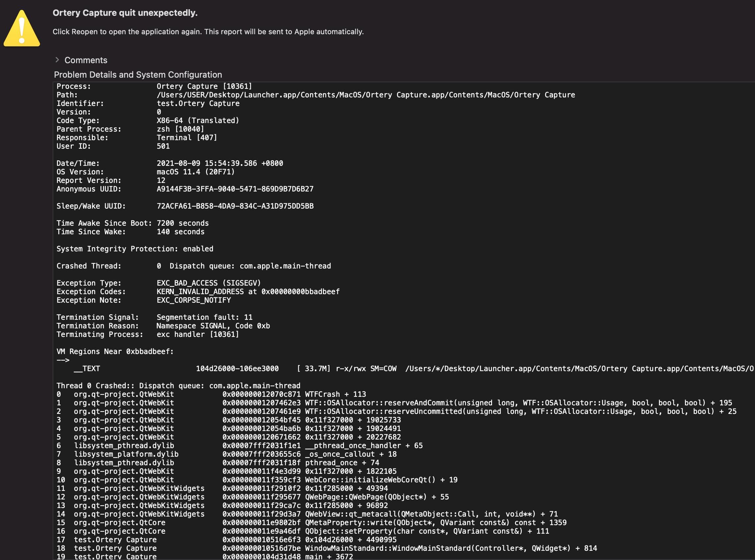The height and width of the screenshot is (560, 755).
Task: Click the WebCore::initializeWebCoreQt stack frame
Action: (x=257, y=480)
